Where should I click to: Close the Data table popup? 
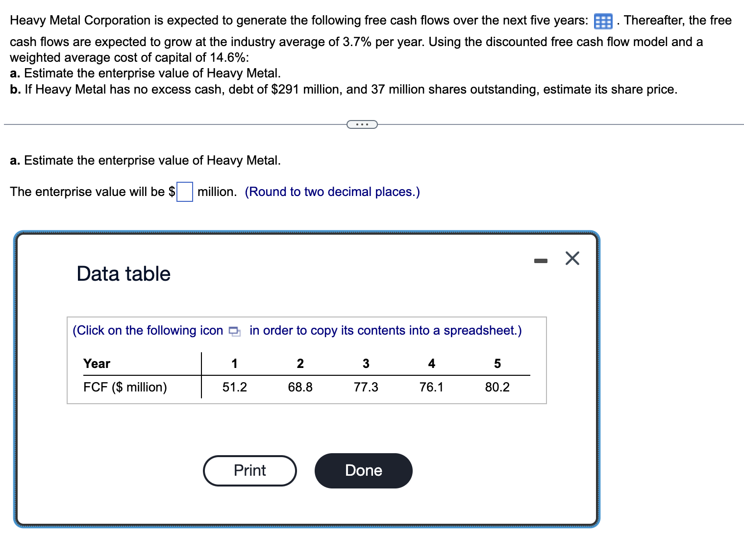coord(572,258)
